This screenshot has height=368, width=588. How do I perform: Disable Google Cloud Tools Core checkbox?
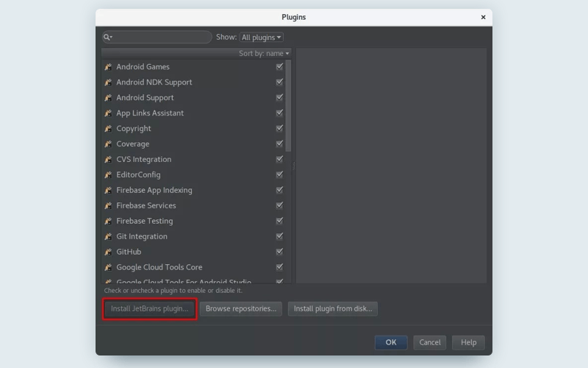tap(279, 266)
